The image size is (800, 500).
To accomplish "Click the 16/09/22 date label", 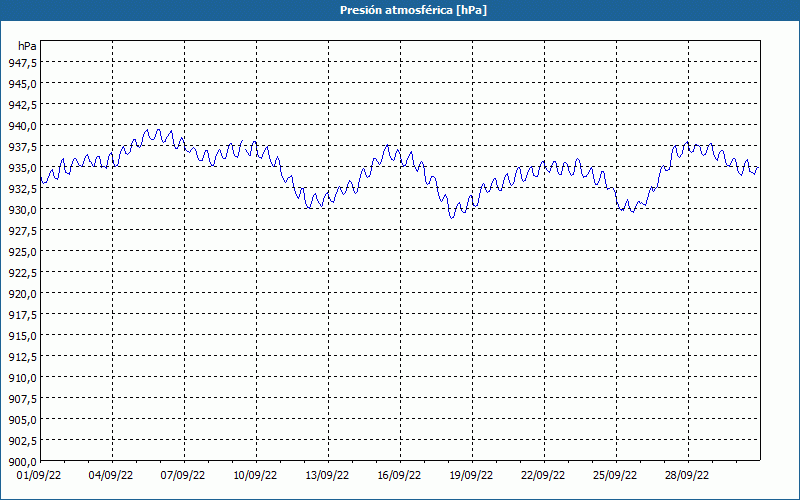I will [x=399, y=476].
